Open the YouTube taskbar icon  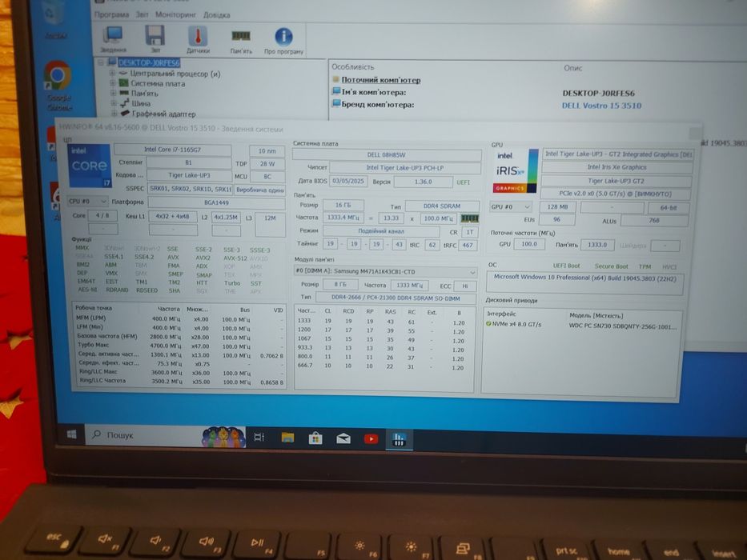tap(371, 439)
